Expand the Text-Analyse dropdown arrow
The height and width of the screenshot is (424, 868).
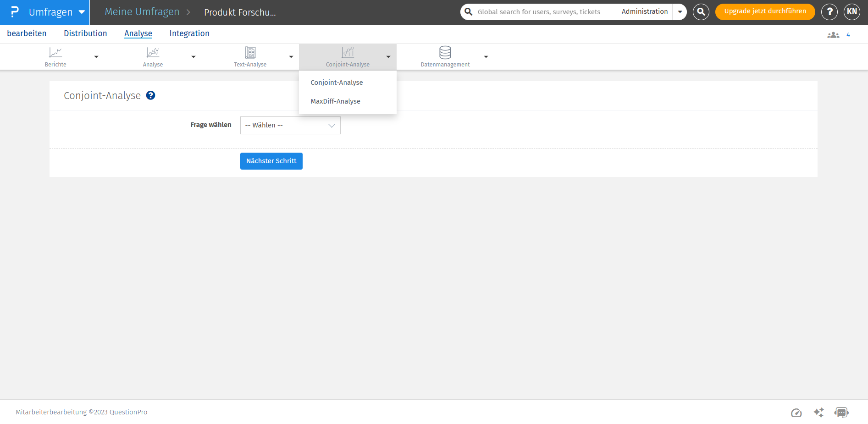pos(291,57)
